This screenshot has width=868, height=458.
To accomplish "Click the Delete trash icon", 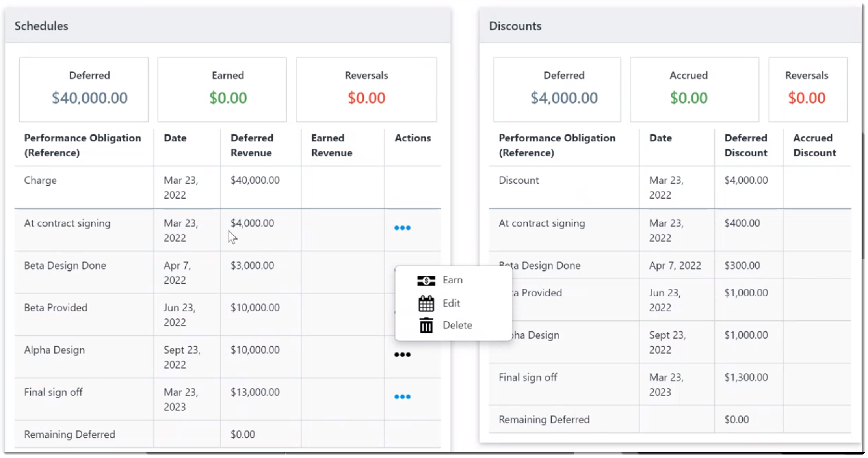I will click(x=426, y=325).
